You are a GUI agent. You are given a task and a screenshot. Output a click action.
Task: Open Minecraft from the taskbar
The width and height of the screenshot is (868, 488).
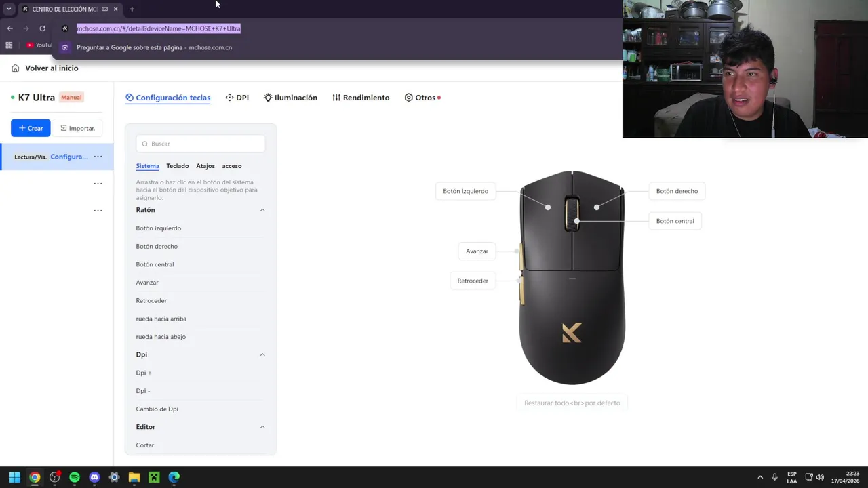(x=154, y=477)
